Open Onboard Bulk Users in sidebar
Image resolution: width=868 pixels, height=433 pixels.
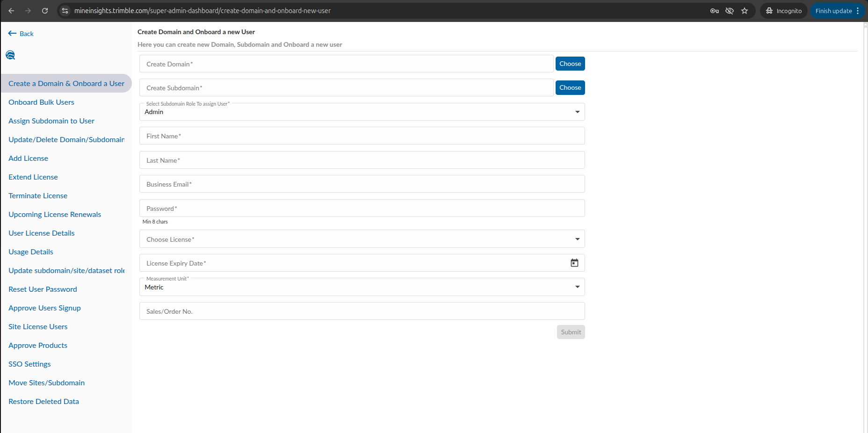(41, 102)
